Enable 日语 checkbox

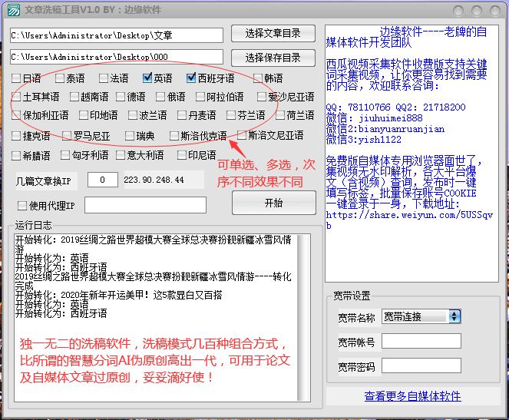pyautogui.click(x=16, y=78)
